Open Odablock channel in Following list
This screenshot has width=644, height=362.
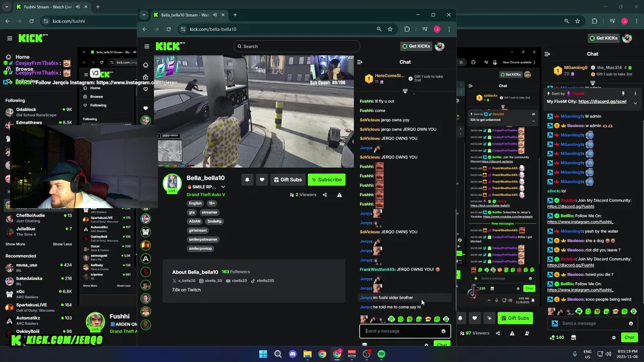pos(38,112)
